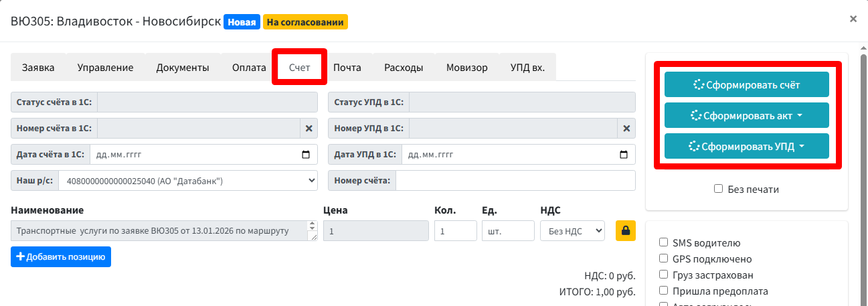Open the Расходы tab
The width and height of the screenshot is (868, 306).
(x=403, y=67)
